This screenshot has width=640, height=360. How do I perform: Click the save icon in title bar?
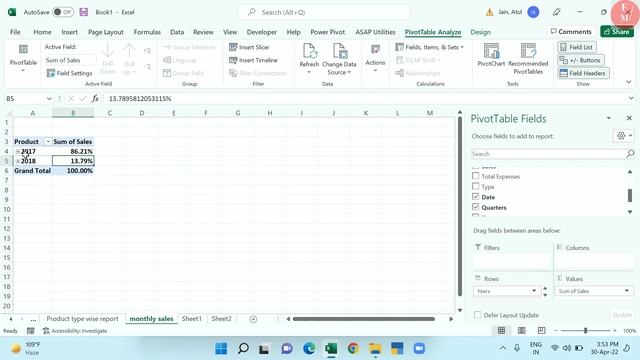tap(84, 12)
